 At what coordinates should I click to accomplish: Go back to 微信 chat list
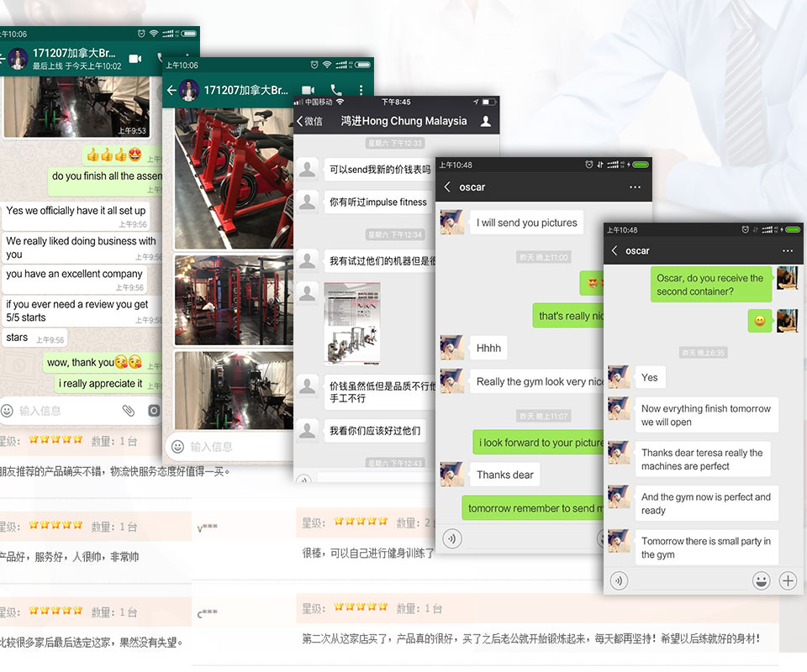point(309,121)
